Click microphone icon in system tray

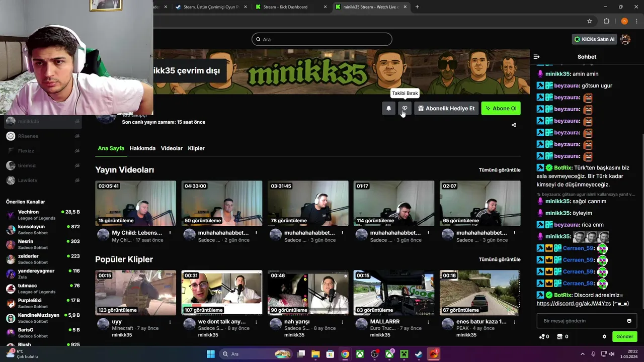pyautogui.click(x=593, y=354)
